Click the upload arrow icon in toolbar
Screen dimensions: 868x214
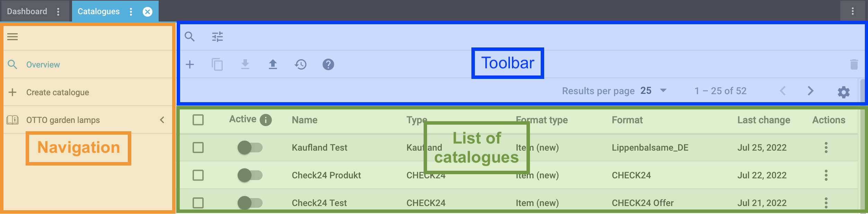tap(273, 64)
